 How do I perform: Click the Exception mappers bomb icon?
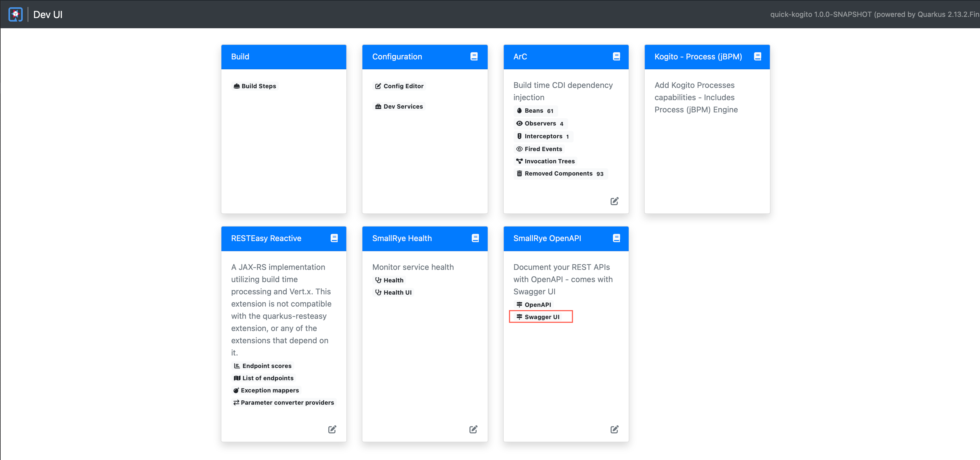click(x=236, y=390)
